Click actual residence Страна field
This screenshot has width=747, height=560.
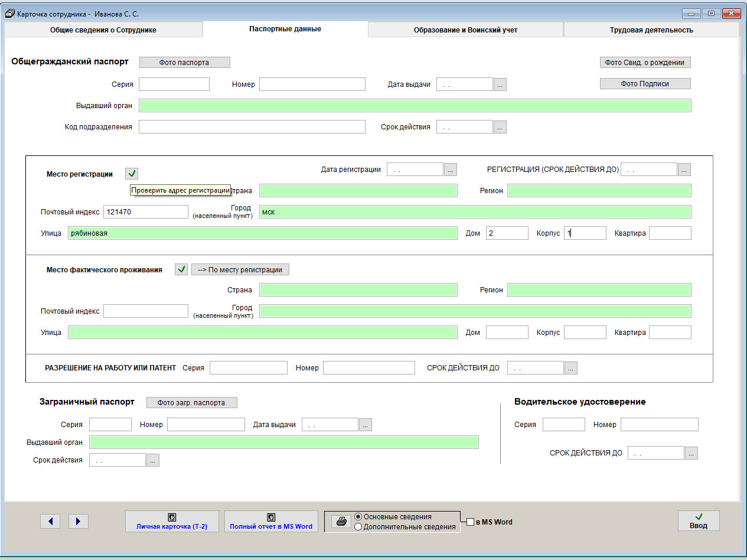tap(358, 290)
